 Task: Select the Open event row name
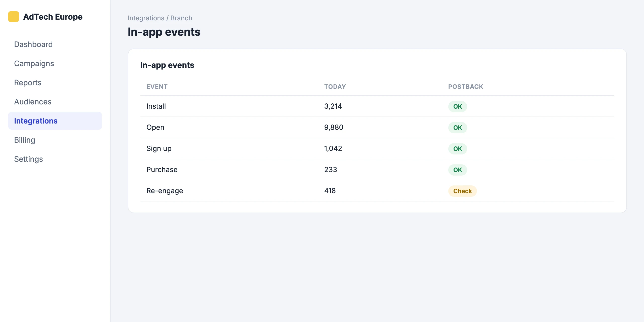[x=155, y=127]
